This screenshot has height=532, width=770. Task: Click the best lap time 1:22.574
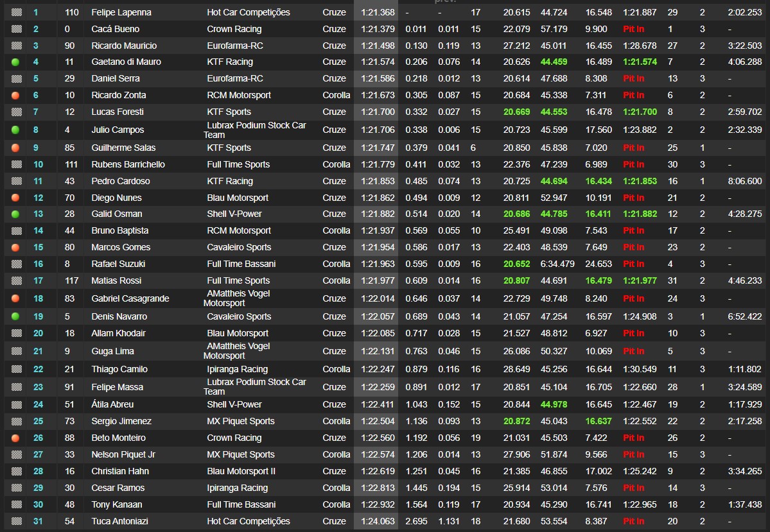[x=378, y=454]
